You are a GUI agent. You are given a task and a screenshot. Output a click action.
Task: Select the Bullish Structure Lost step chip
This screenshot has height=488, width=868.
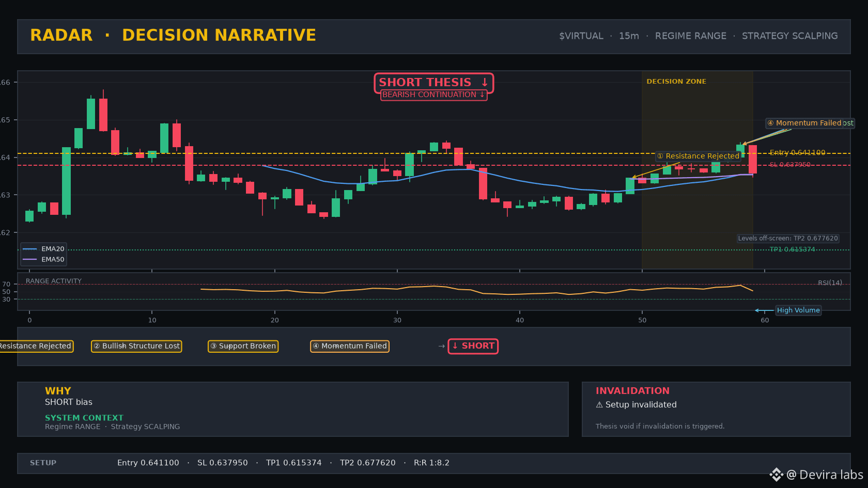coord(136,346)
